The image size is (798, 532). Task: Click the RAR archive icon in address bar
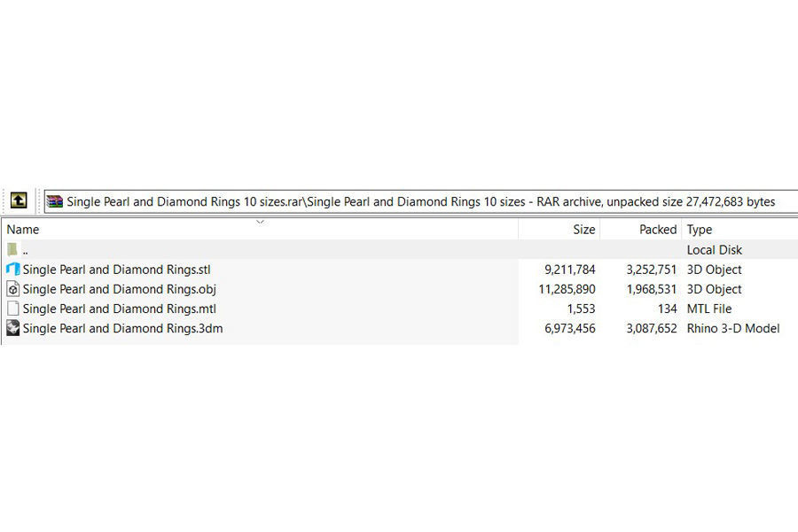(x=55, y=201)
